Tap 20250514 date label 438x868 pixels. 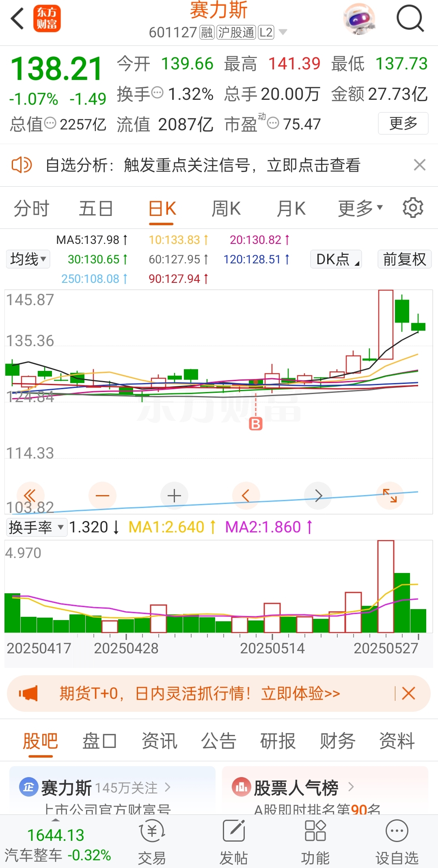(x=272, y=648)
